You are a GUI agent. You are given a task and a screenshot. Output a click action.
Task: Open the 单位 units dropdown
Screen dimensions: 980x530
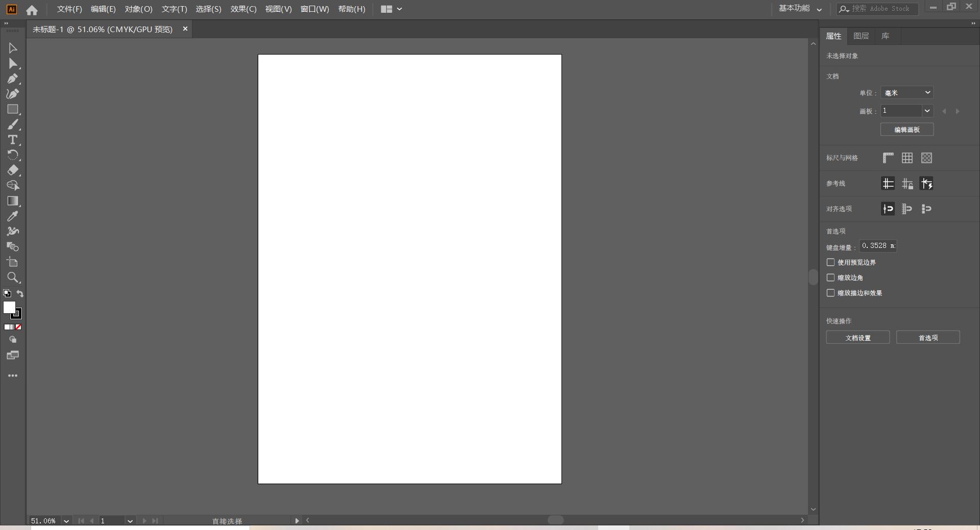point(907,92)
